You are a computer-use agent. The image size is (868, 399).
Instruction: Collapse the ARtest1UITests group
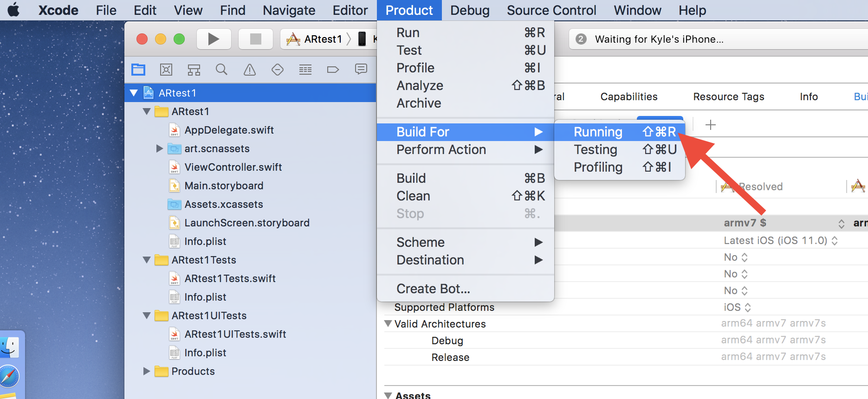(147, 315)
